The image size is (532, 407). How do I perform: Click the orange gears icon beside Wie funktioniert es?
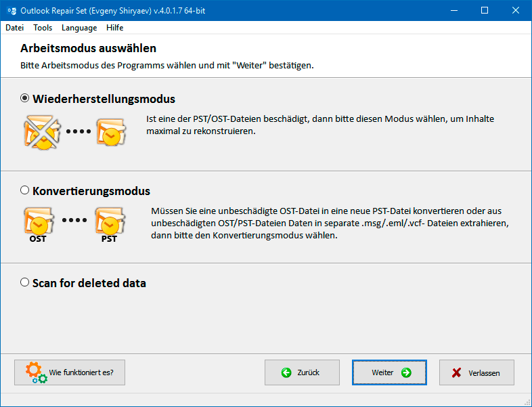pyautogui.click(x=36, y=372)
